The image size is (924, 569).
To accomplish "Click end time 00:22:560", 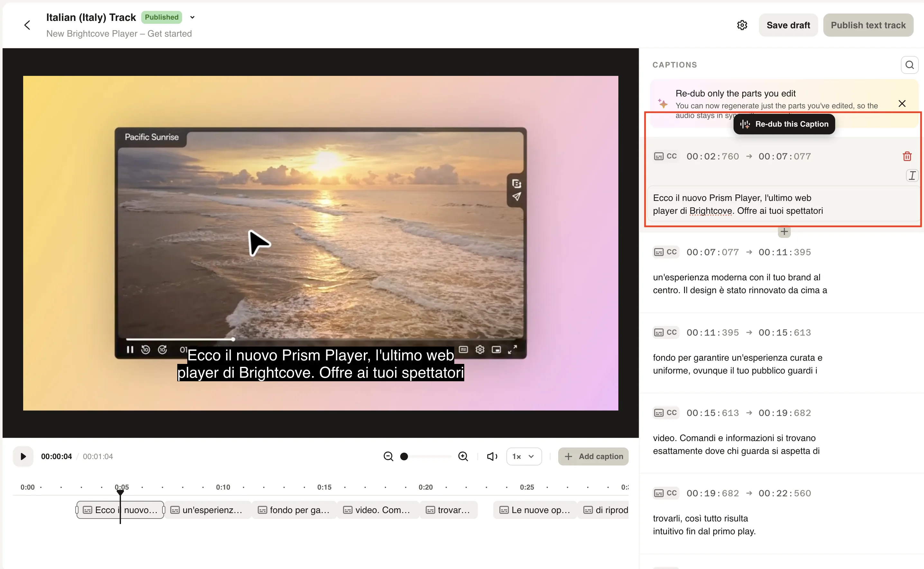I will pos(785,493).
